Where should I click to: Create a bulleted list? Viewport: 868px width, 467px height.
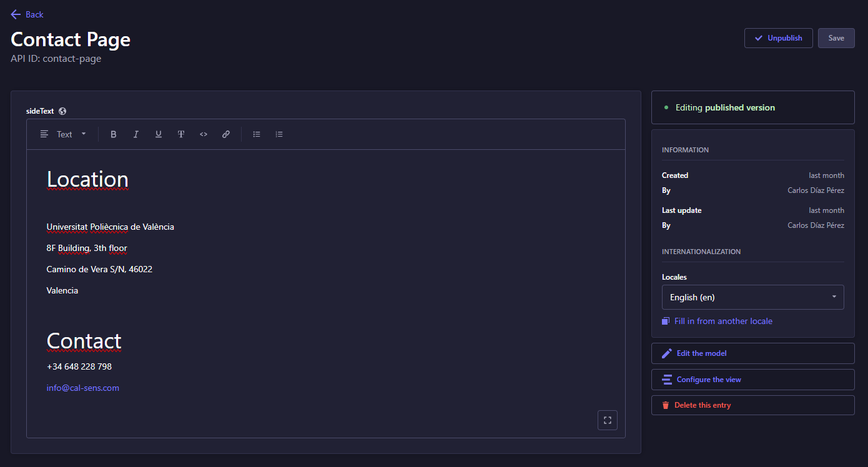pos(257,134)
